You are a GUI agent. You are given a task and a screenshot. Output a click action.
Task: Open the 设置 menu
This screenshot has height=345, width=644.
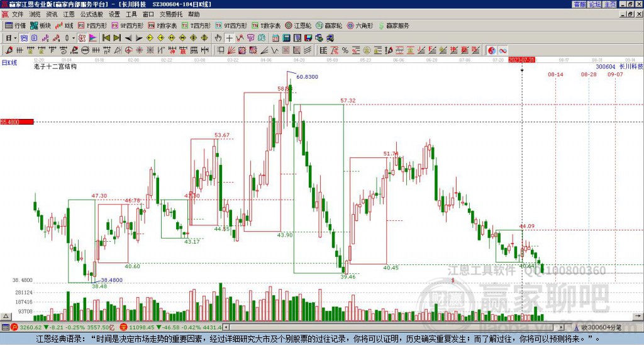point(114,14)
